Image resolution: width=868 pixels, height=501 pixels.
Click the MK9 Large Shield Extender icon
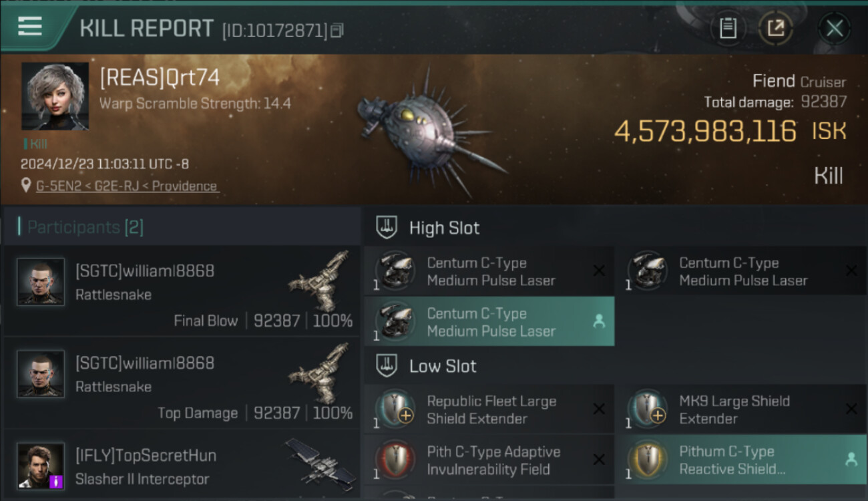coord(647,409)
